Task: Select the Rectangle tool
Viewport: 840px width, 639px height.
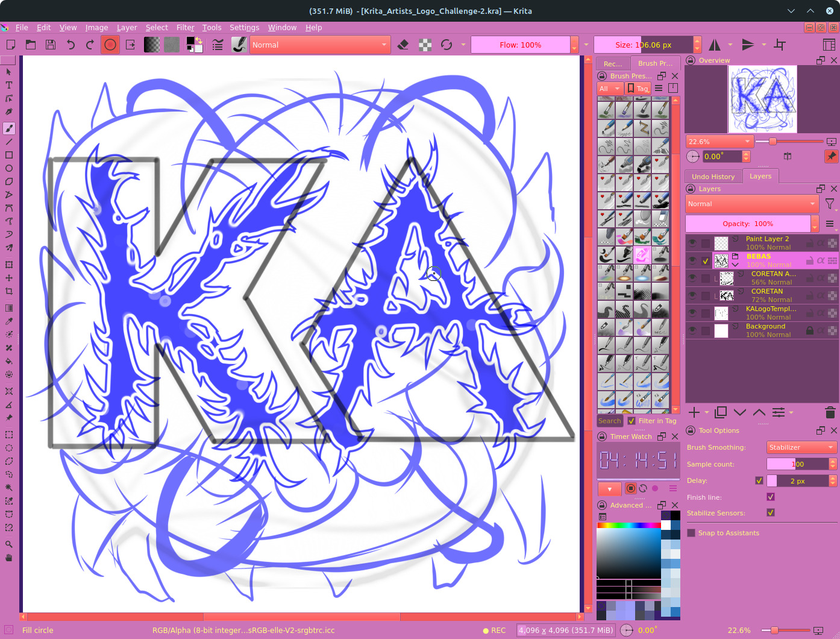Action: (9, 155)
